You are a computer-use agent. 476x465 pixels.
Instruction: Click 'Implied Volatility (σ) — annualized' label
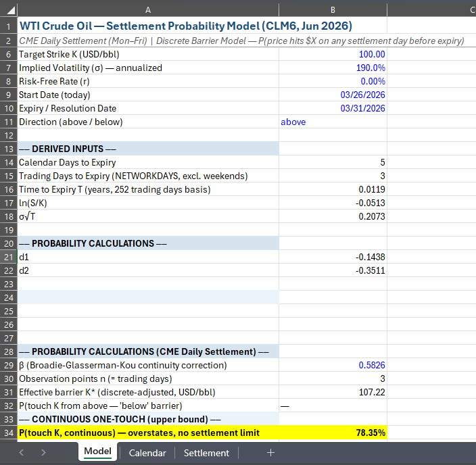(91, 68)
